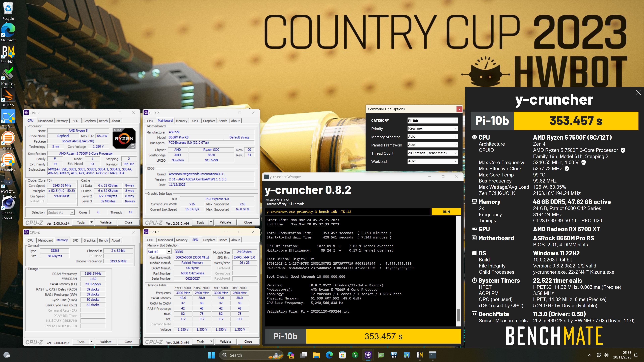Open the Memory tab in the CPU-Z CPU window
Viewport: 644px width, 362px height.
[62, 121]
